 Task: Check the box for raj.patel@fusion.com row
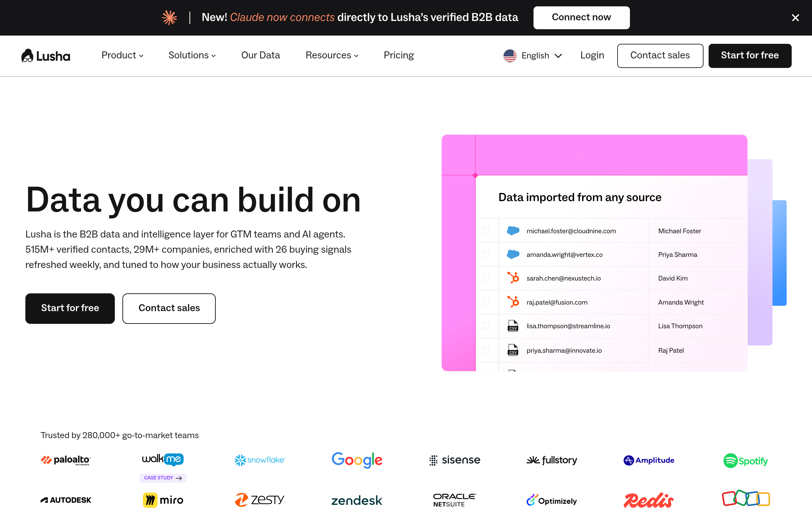(486, 302)
